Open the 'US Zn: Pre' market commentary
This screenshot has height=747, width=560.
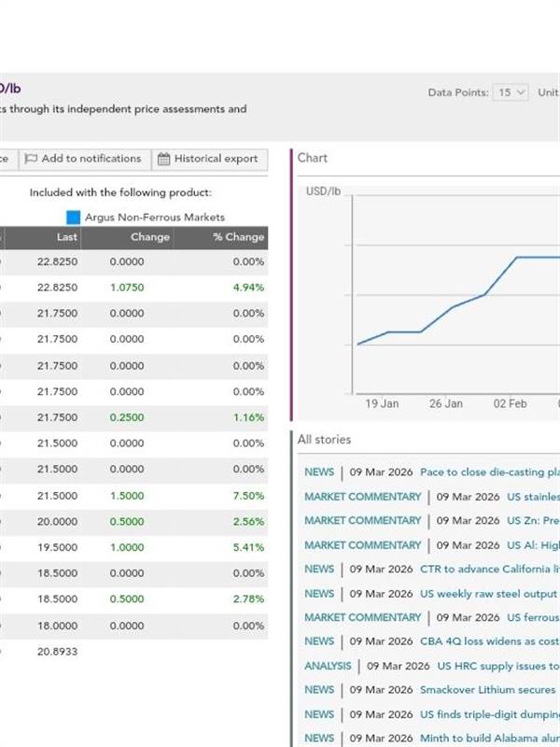coord(533,521)
